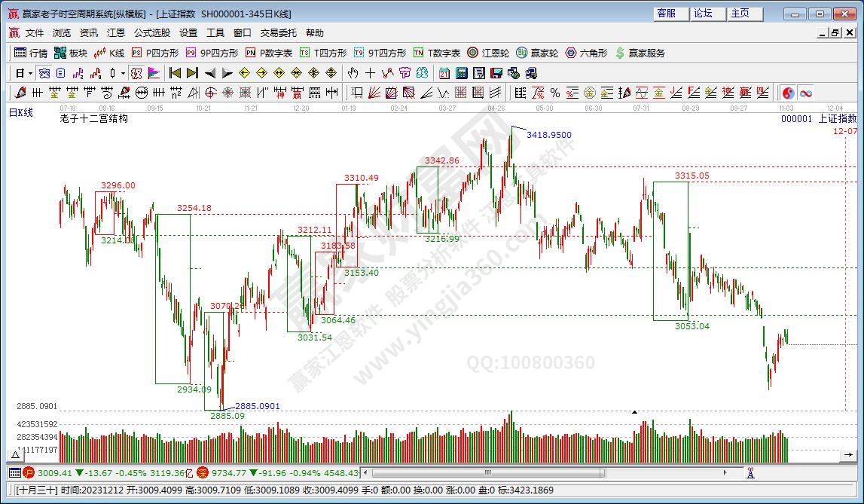Open the 行情 market quotes view

coord(31,53)
